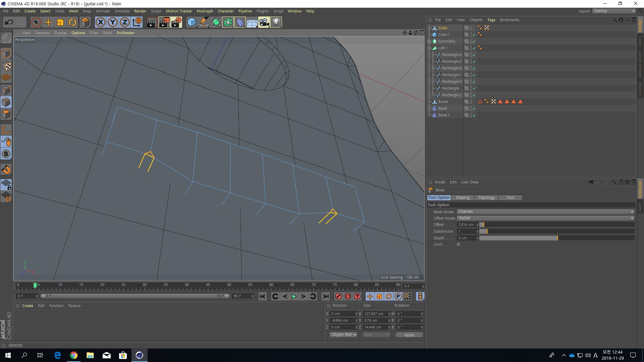Toggle the Y axis lock
644x362 pixels.
[113, 22]
